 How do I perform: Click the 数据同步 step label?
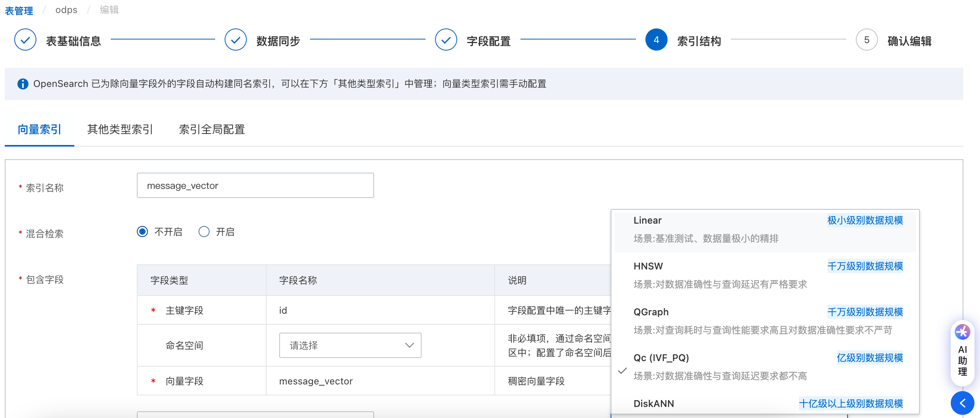click(278, 41)
